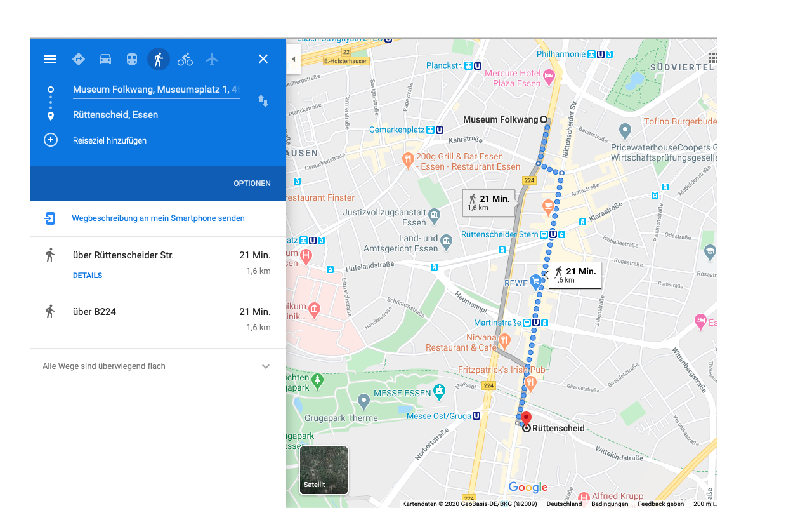
Task: Click the 200 m map scale
Action: [705, 504]
